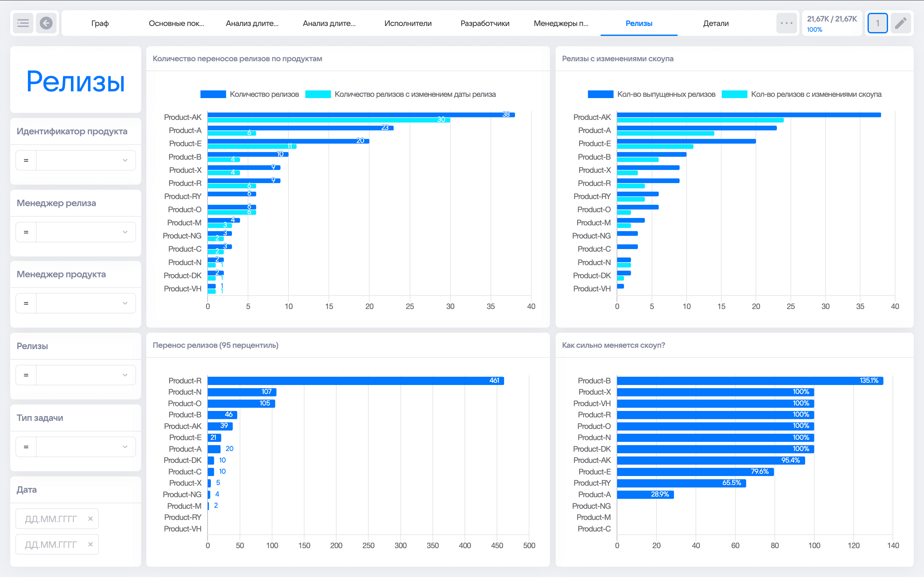The height and width of the screenshot is (577, 924).
Task: Expand the Менеджер релиза dropdown
Action: click(125, 232)
